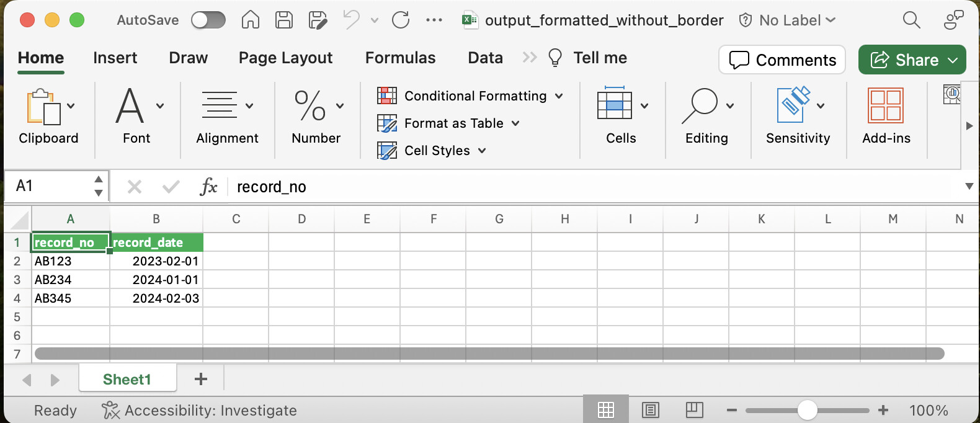Click the Add-ins button

tap(886, 117)
